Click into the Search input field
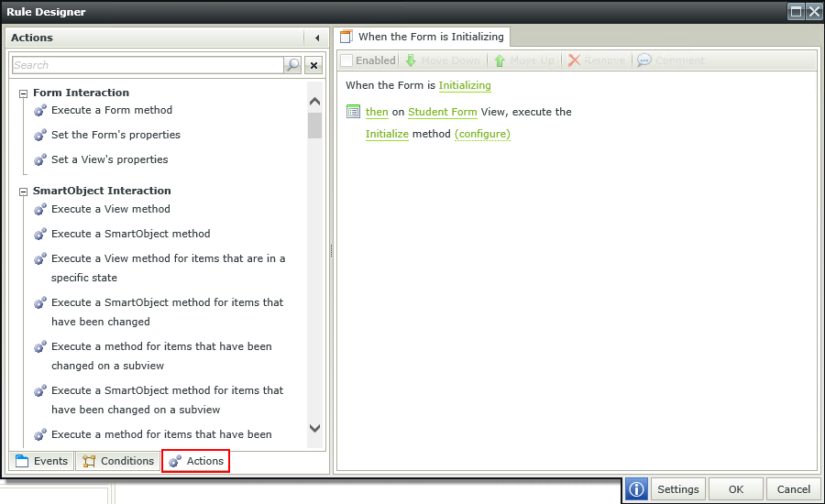 pyautogui.click(x=148, y=65)
